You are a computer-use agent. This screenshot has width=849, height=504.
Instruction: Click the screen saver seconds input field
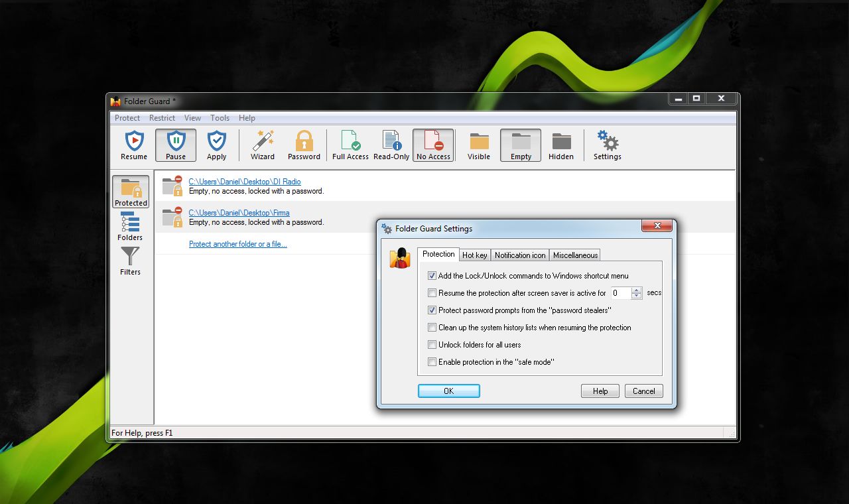(621, 293)
